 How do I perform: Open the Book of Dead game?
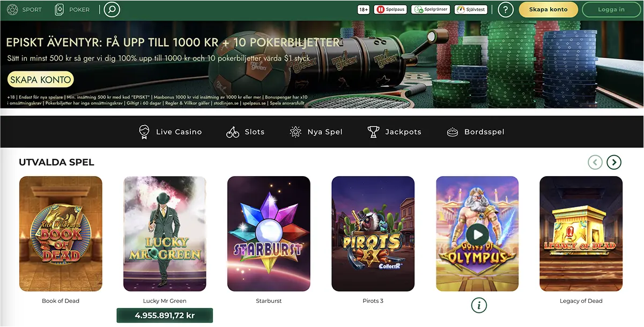[61, 234]
